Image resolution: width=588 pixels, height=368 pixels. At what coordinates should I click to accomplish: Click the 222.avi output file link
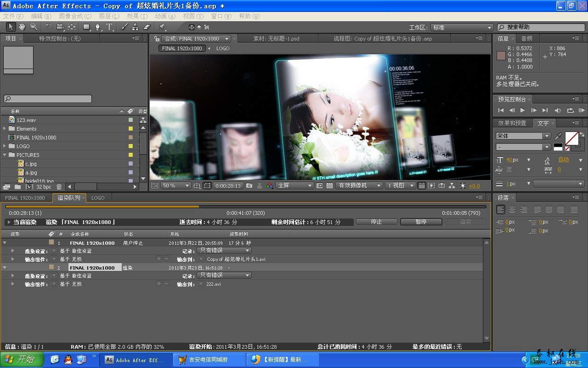point(214,284)
